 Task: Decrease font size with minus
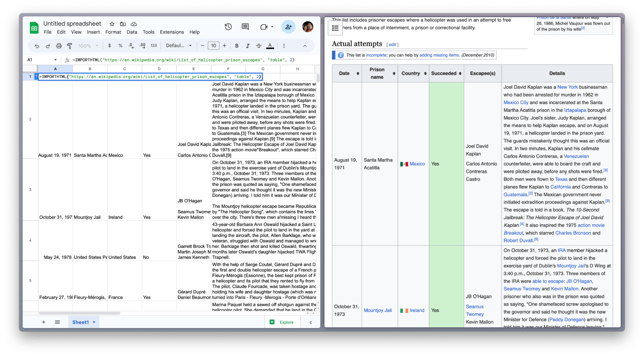(202, 46)
